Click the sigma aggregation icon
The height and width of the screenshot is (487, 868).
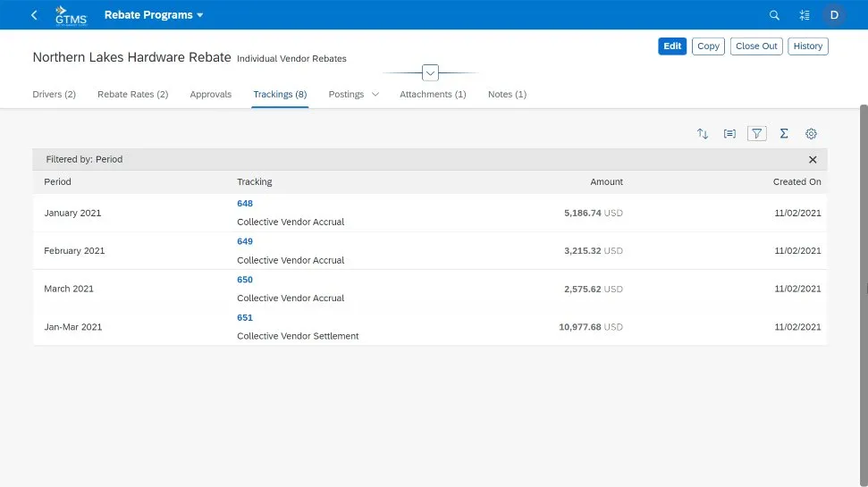[784, 134]
